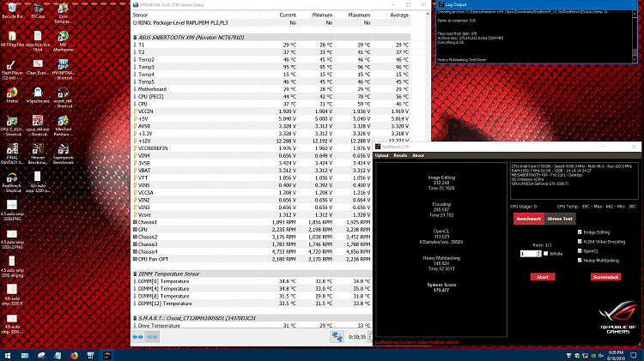Launch TFC.exe from the desktop

pyautogui.click(x=38, y=11)
